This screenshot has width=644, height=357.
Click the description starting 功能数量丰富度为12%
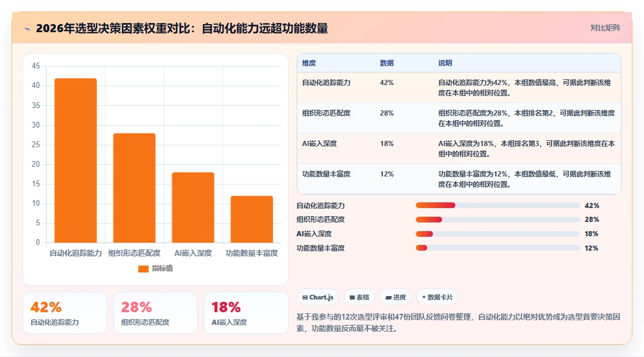point(524,179)
